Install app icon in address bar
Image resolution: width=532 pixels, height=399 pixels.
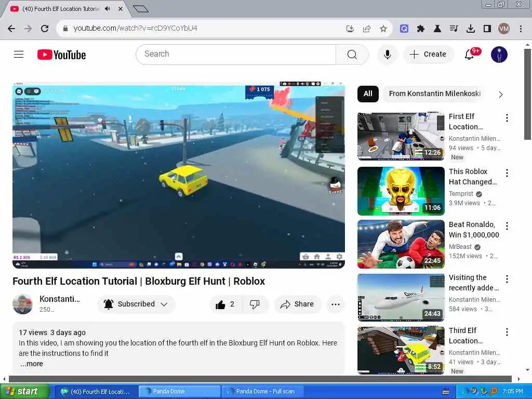[350, 29]
